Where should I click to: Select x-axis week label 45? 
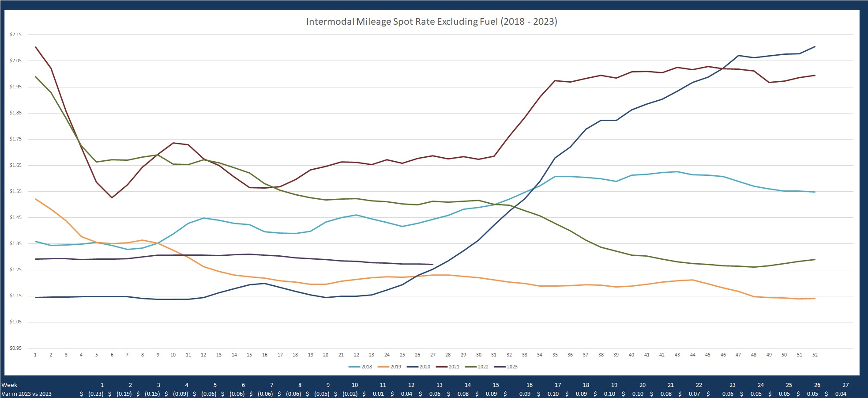(708, 355)
